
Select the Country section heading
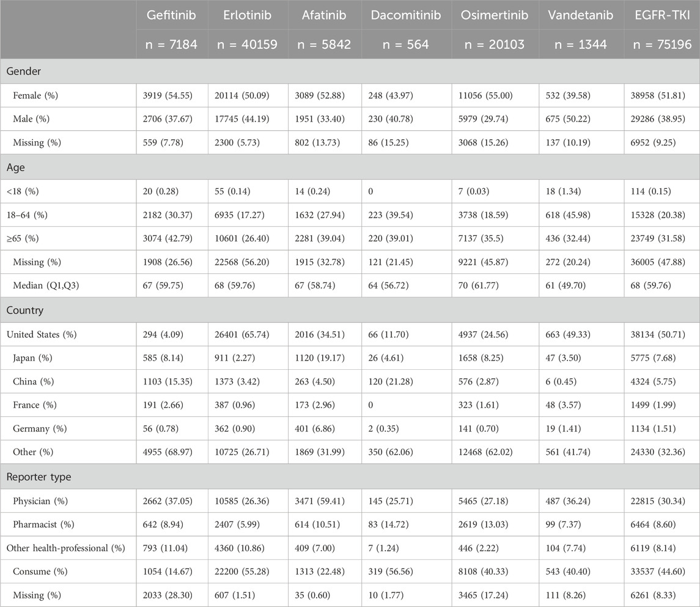click(x=25, y=310)
